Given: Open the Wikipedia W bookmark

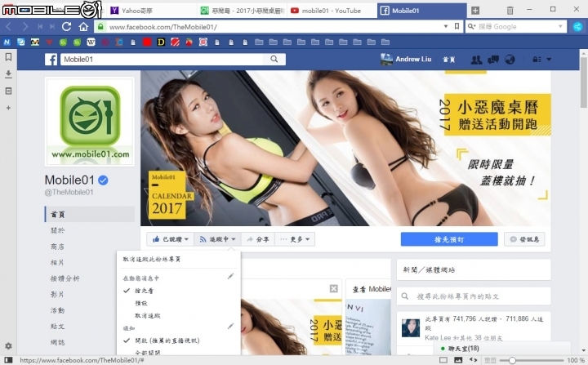Looking at the screenshot, I should click(x=91, y=42).
